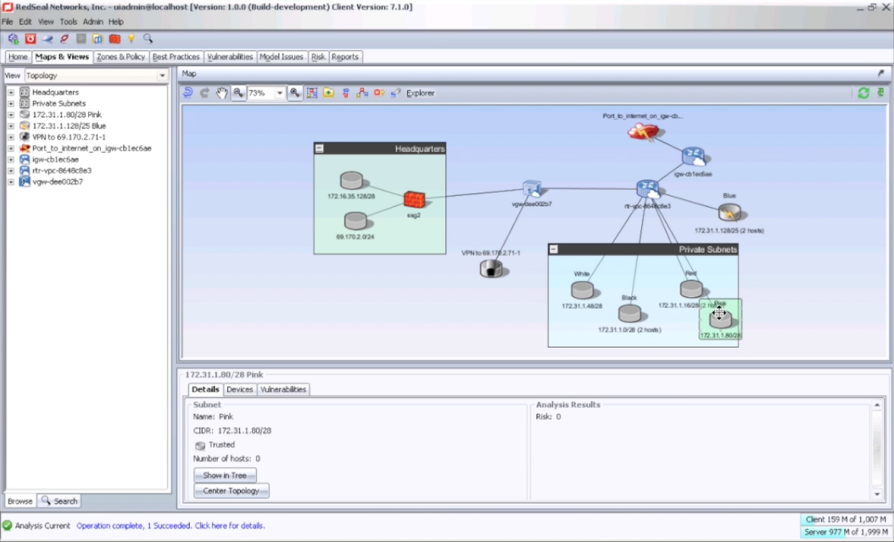Image resolution: width=894 pixels, height=542 pixels.
Task: Click the undo arrow in map toolbar
Action: (188, 93)
